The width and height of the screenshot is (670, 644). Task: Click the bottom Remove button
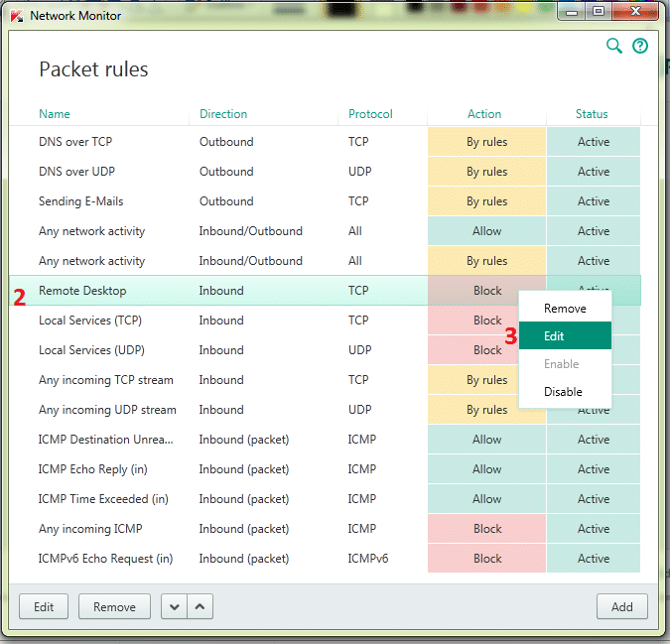click(x=114, y=606)
